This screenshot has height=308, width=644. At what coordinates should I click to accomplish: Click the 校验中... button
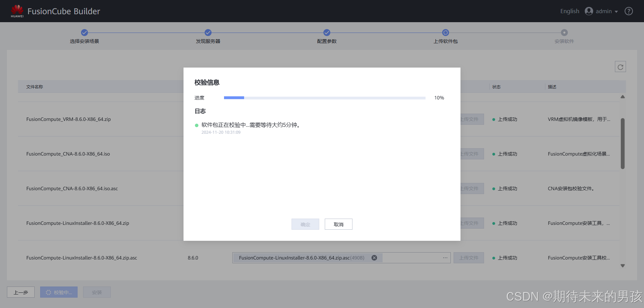tap(59, 292)
